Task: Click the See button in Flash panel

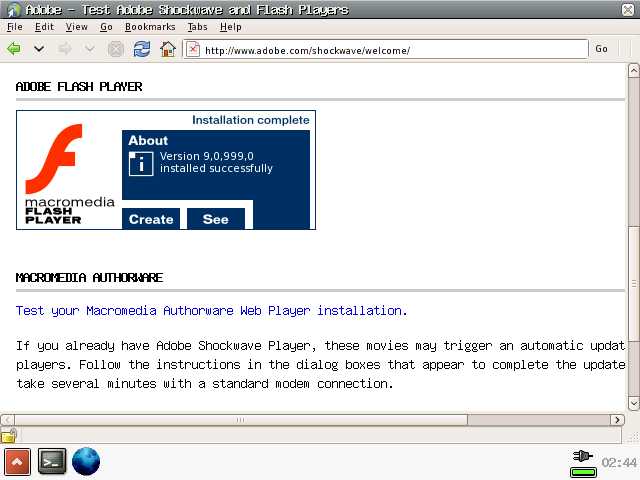Action: tap(216, 219)
